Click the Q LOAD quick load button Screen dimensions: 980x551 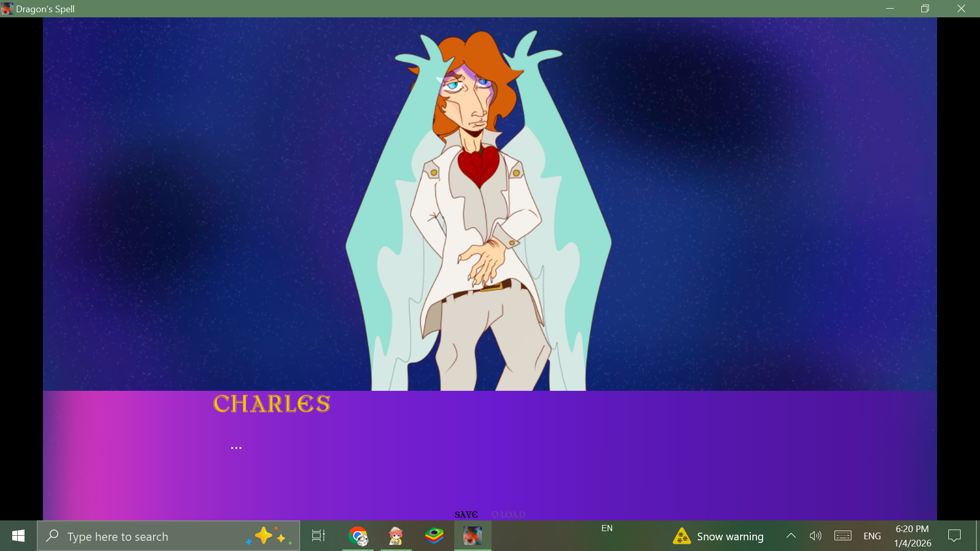pos(508,514)
